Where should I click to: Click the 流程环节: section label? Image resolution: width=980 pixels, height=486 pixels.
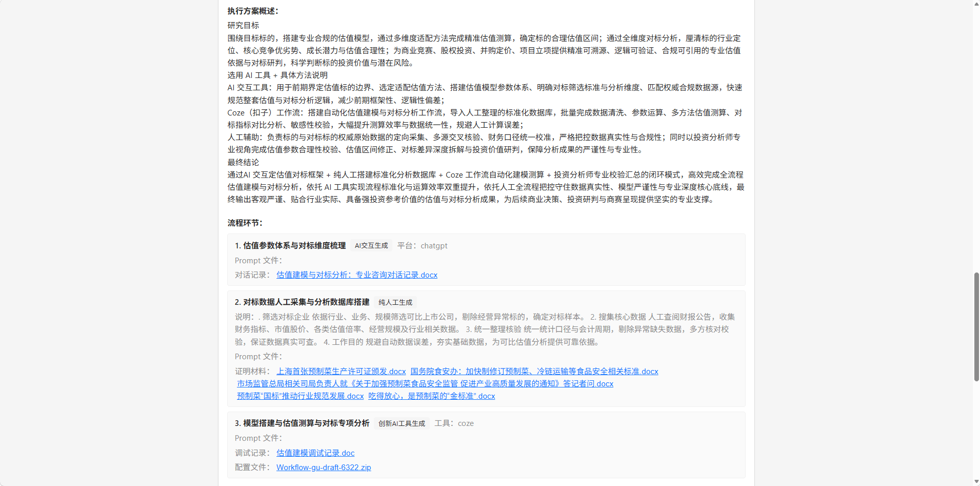[x=245, y=223]
